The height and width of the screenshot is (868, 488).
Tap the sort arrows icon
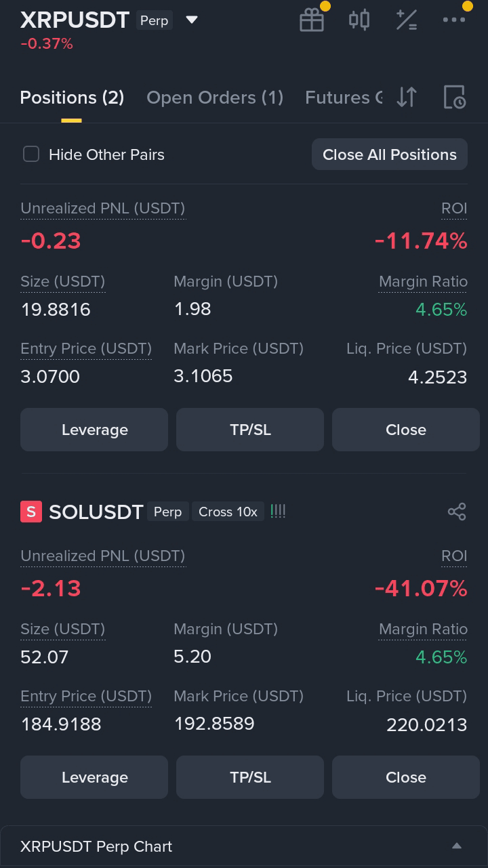(x=407, y=97)
